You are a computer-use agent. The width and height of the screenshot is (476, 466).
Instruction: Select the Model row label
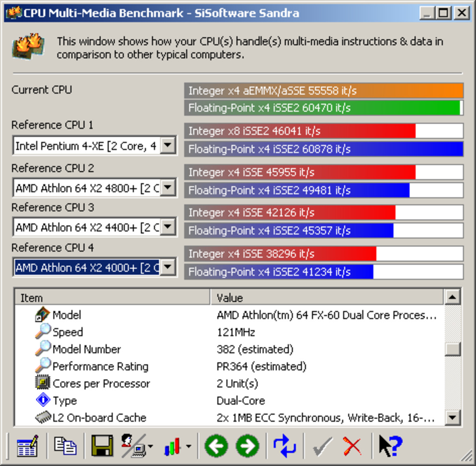(x=67, y=315)
